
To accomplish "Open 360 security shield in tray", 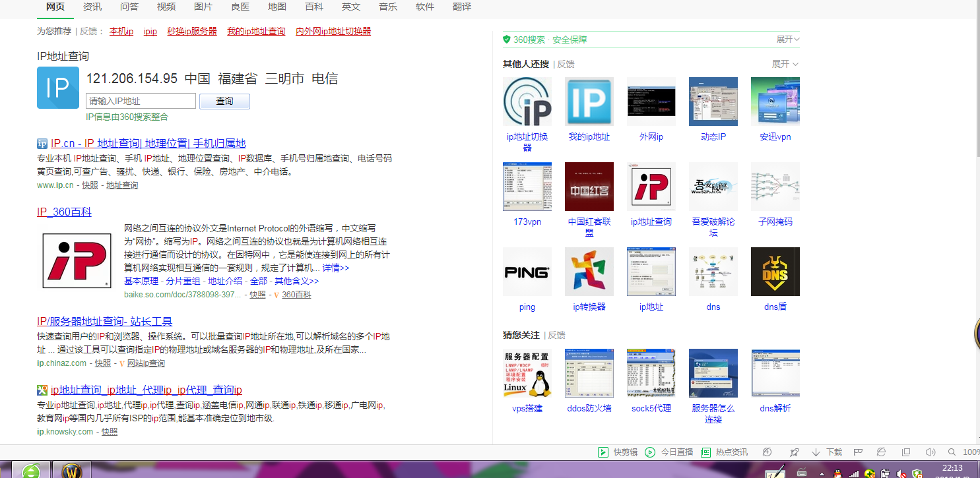I will pyautogui.click(x=917, y=473).
